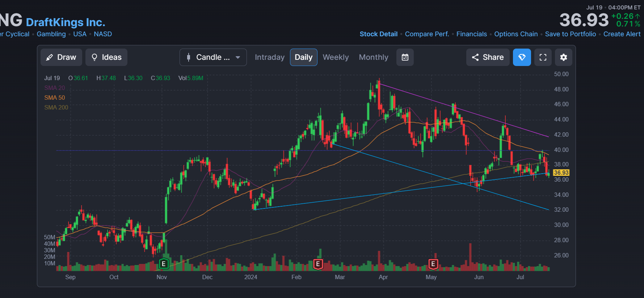Open Options Chain link
This screenshot has height=298, width=644.
tap(516, 34)
